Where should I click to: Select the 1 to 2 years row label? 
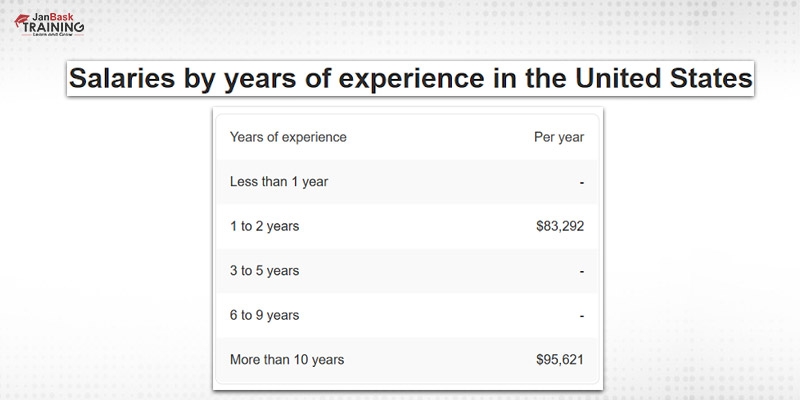[x=264, y=226]
